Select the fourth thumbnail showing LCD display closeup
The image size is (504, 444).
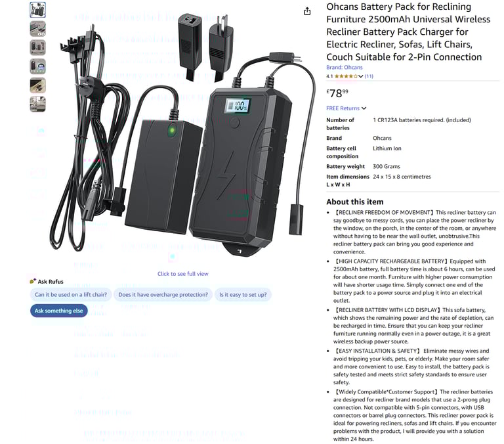[37, 66]
